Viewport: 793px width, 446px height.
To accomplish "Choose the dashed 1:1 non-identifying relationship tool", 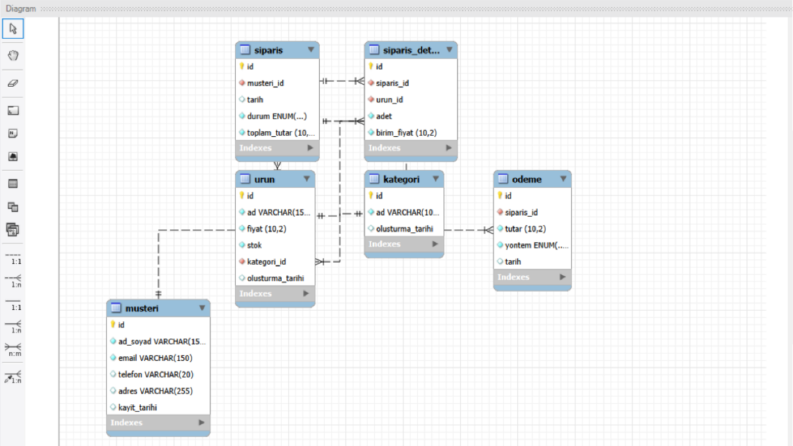I will coord(13,258).
